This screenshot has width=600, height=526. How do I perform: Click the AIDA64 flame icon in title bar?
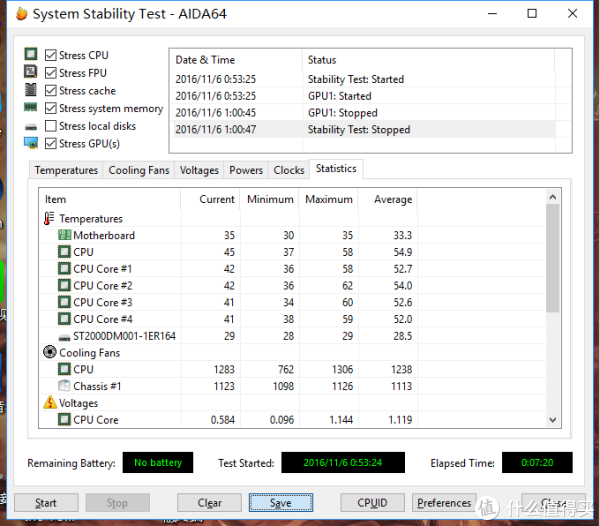point(22,14)
